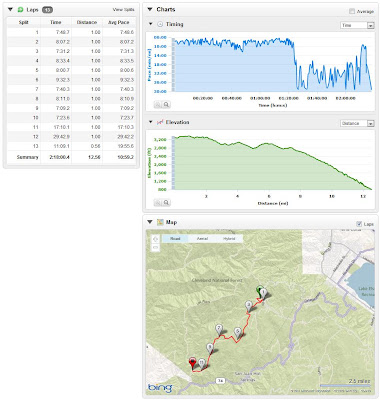Sort by the Split column header

(23, 22)
